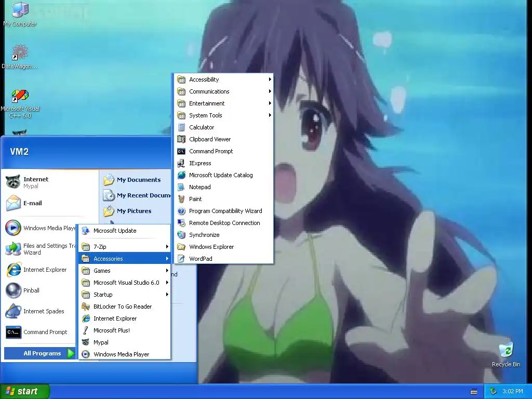Click the highlighted Accessories folder

124,259
